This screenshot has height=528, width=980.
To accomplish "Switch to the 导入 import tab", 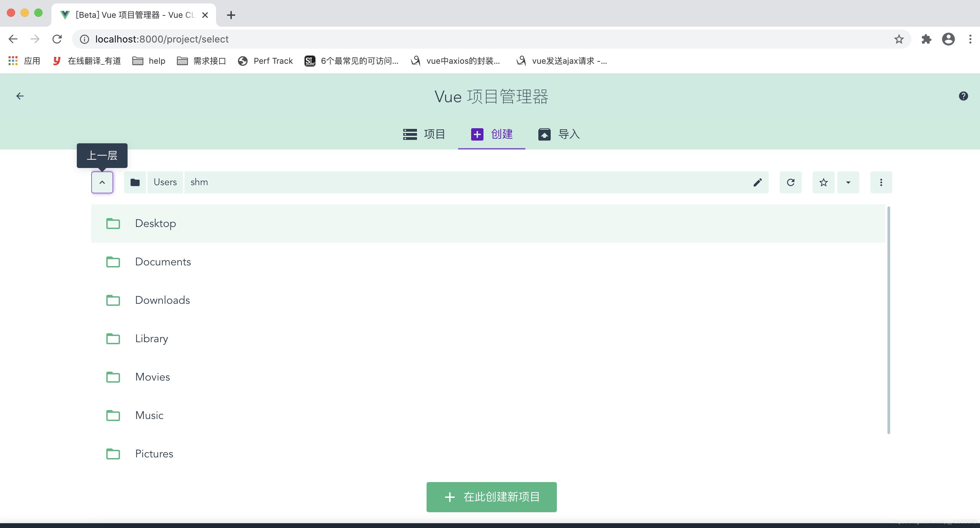I will [559, 134].
